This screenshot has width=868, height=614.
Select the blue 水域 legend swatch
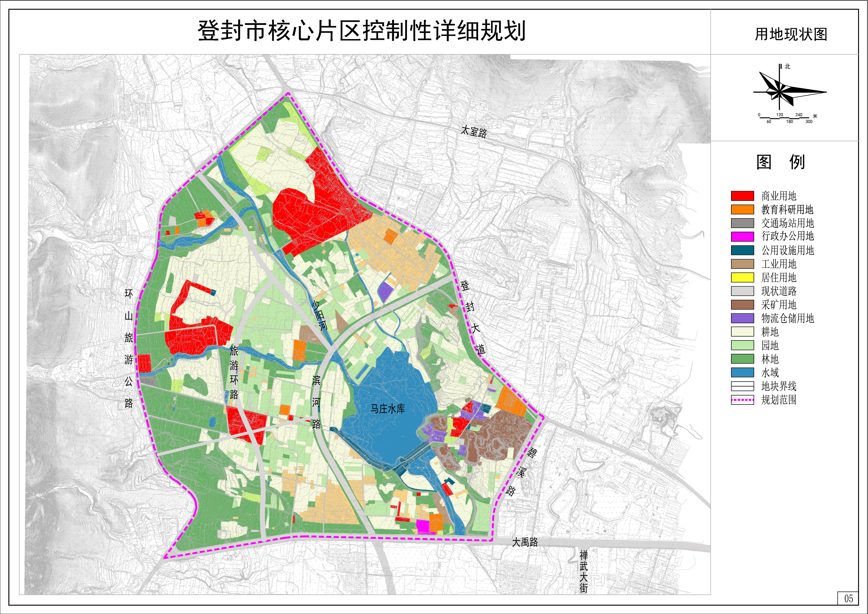point(742,372)
